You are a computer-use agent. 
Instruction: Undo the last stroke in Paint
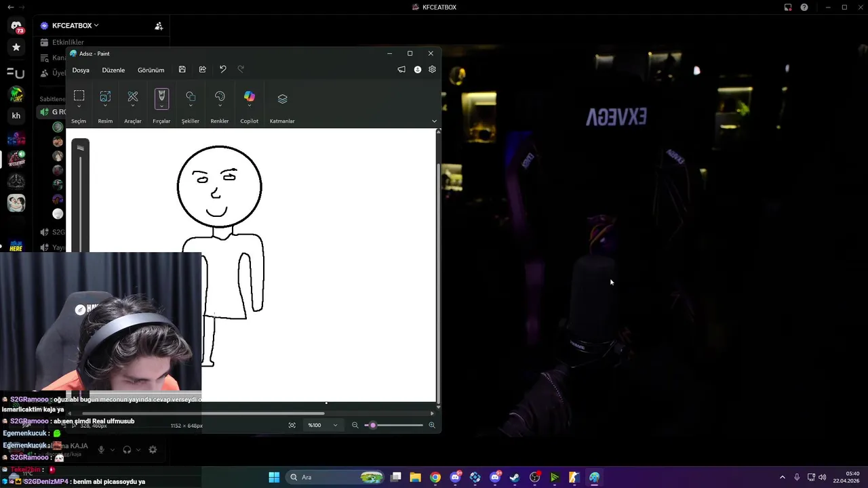tap(222, 70)
